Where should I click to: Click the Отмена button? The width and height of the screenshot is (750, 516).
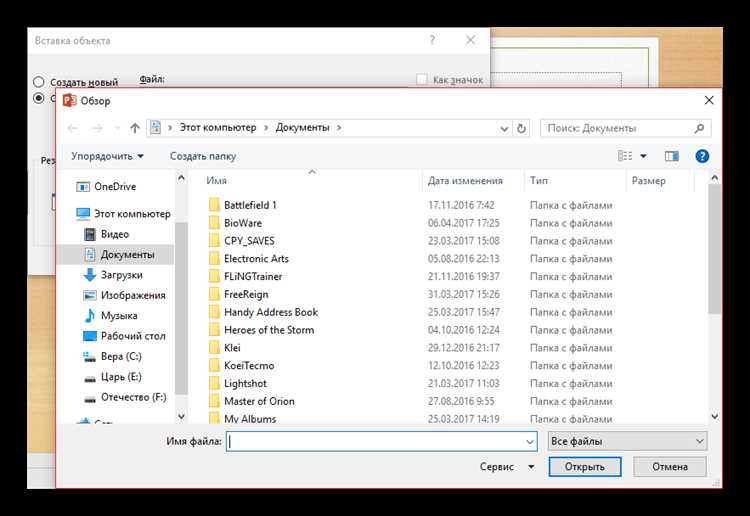[x=670, y=467]
